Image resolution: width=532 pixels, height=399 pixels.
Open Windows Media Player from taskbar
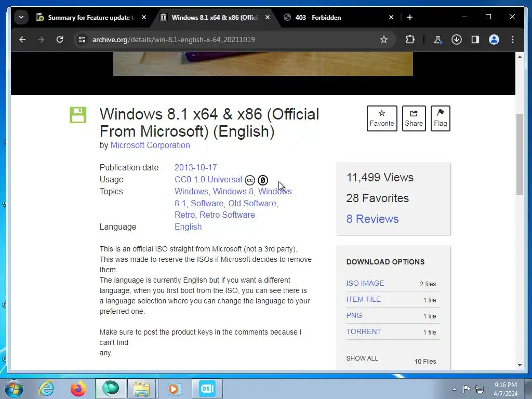tap(174, 389)
